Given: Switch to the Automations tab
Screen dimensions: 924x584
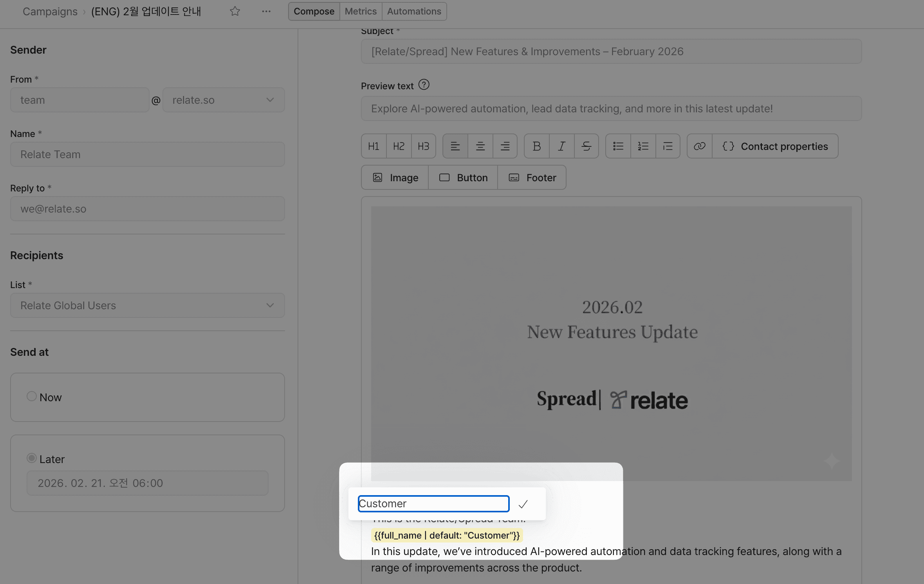Looking at the screenshot, I should 414,11.
